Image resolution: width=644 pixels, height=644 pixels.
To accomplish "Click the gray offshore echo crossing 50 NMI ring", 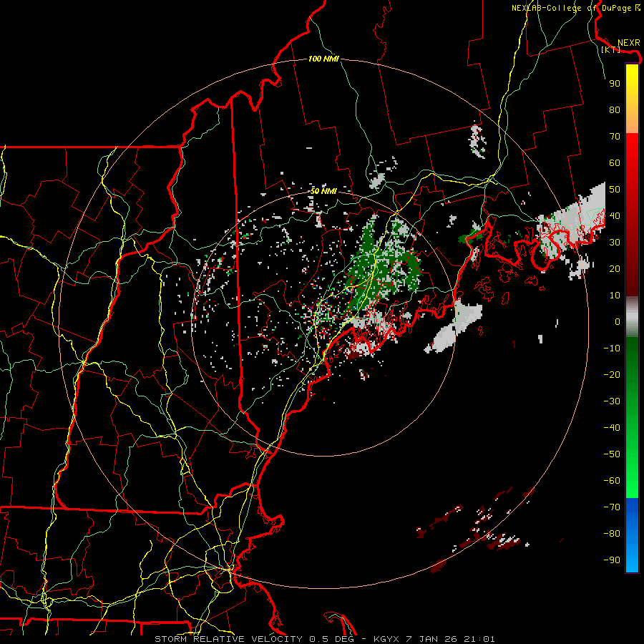I will click(454, 326).
